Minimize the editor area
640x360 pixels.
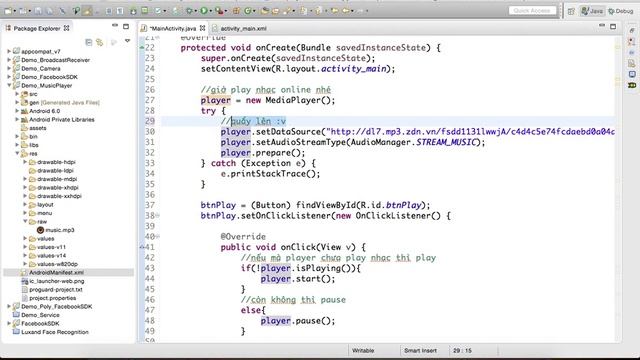point(602,26)
